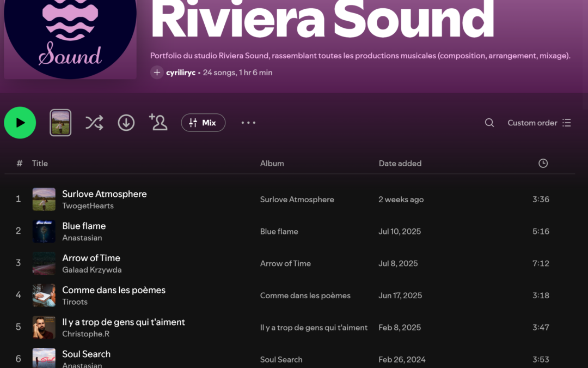Sort by the Title column header
This screenshot has width=588, height=368.
point(40,164)
